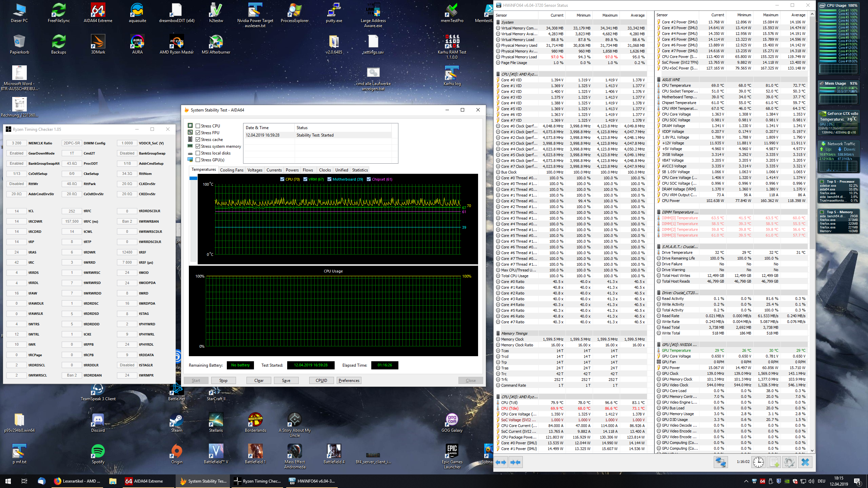Click CPUID button in stability test
Image resolution: width=868 pixels, height=488 pixels.
coord(321,381)
